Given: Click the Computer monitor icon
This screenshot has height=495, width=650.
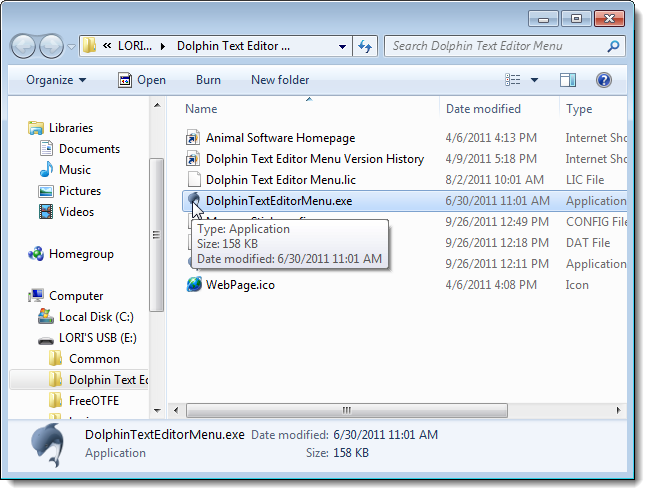Looking at the screenshot, I should [x=36, y=295].
